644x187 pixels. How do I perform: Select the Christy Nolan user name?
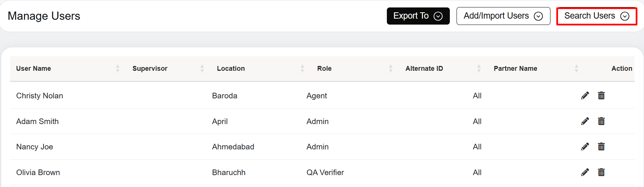(x=40, y=96)
